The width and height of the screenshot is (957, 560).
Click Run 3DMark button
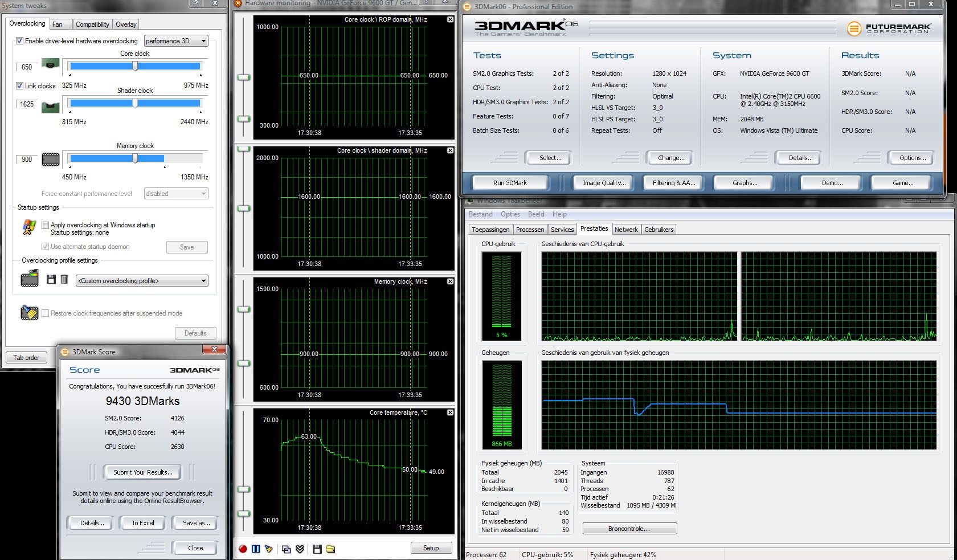[510, 183]
